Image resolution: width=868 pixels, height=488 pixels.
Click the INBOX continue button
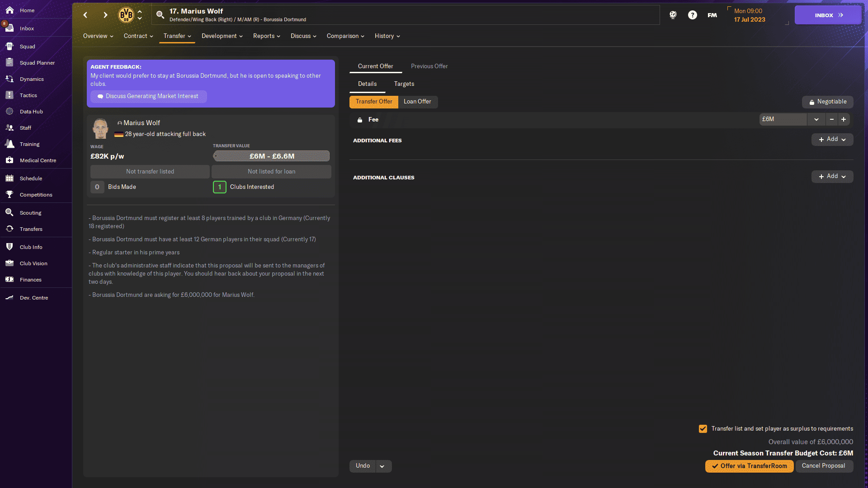[x=828, y=15]
